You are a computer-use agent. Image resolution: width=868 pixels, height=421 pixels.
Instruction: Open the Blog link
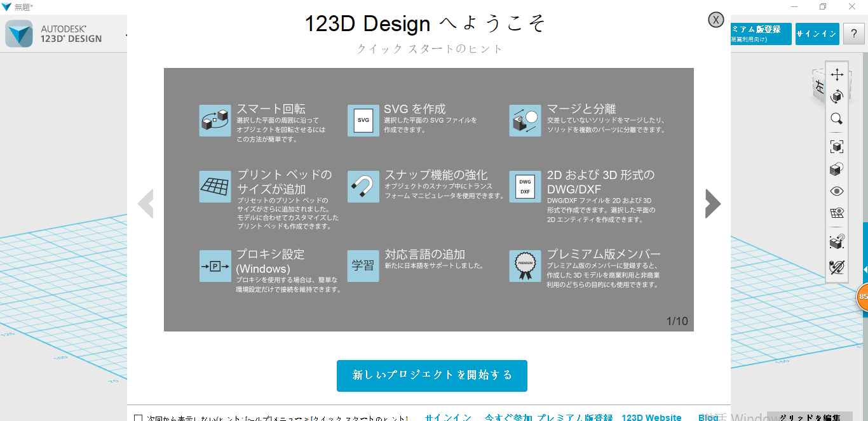708,418
